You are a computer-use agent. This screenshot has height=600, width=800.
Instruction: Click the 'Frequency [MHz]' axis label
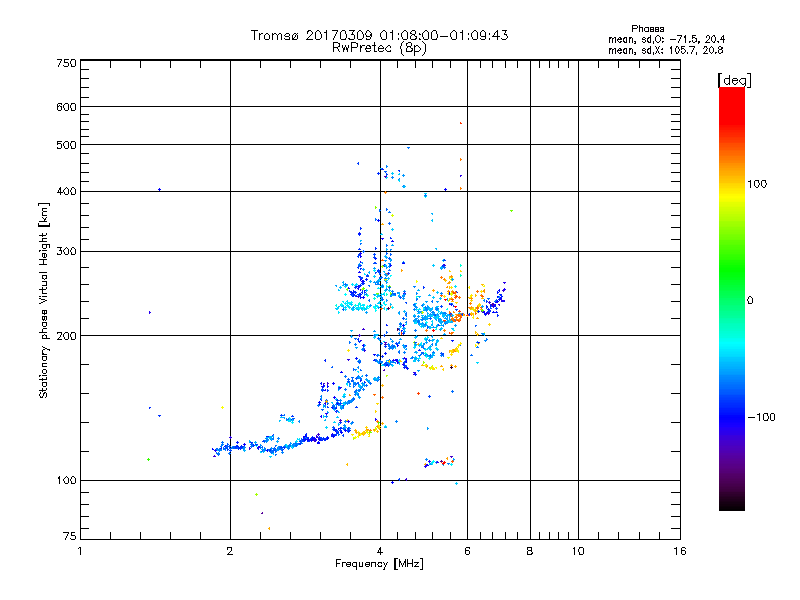(x=379, y=564)
